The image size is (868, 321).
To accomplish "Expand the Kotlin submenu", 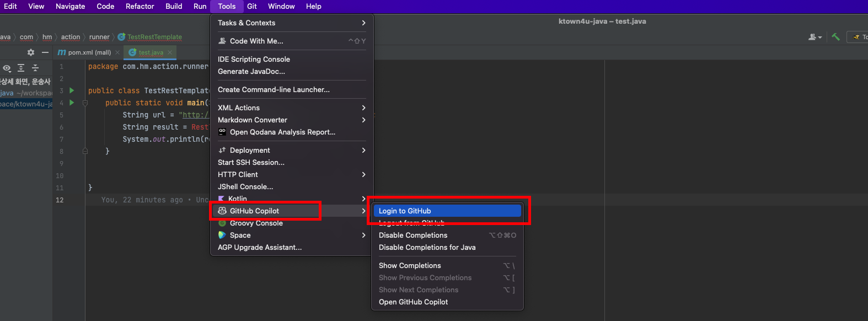I will tap(292, 199).
